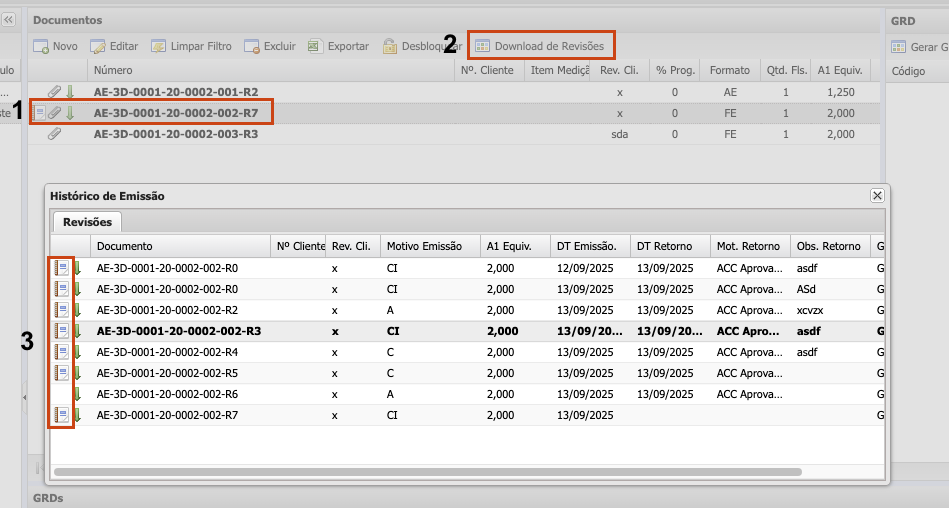Collapse the left side panel

[x=8, y=20]
